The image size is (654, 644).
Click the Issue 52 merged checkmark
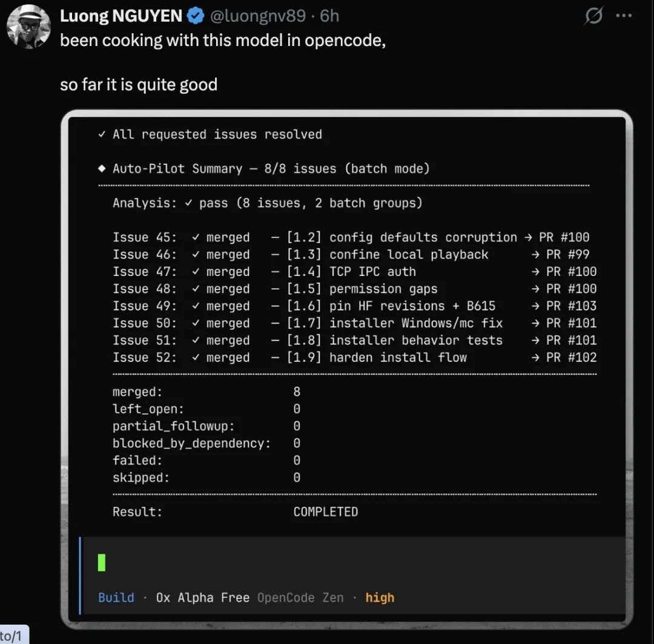point(196,357)
